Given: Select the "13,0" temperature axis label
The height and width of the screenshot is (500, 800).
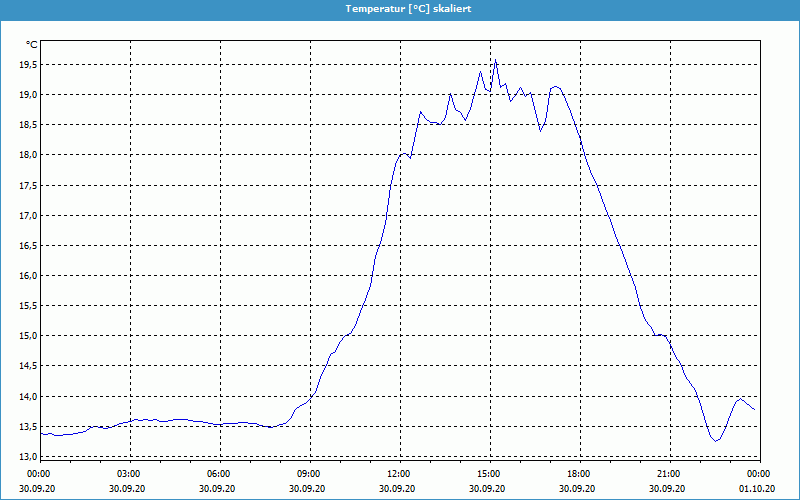Looking at the screenshot, I should pos(29,457).
